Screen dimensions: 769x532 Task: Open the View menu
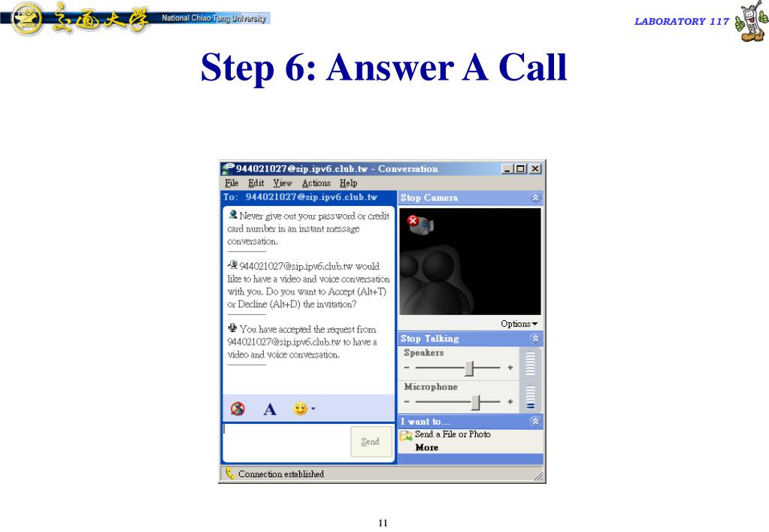click(283, 183)
